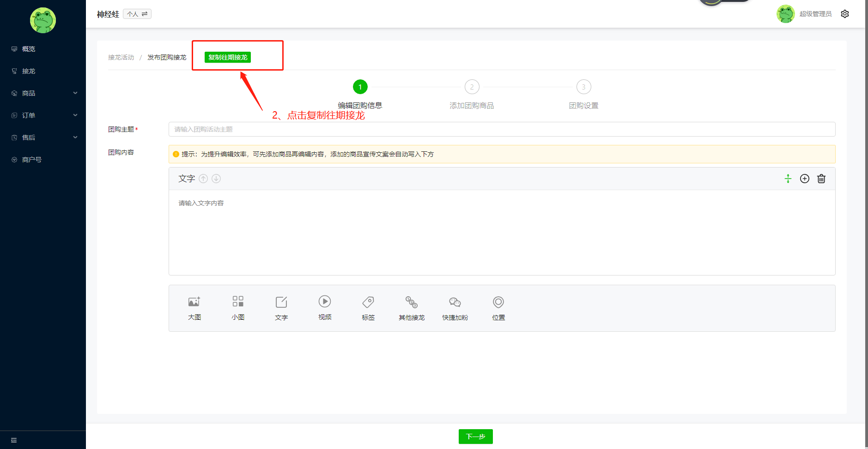
Task: Click into the 请输入文字内容 text area
Action: pyautogui.click(x=502, y=233)
